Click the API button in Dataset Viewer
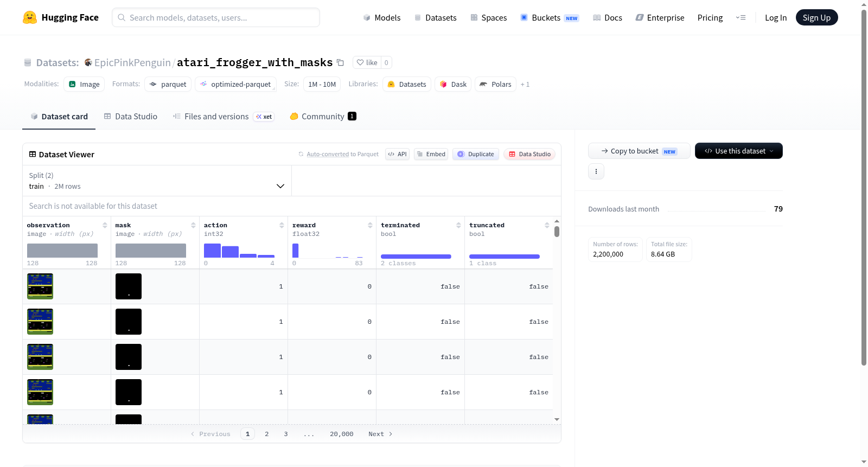The width and height of the screenshot is (868, 467). point(398,154)
